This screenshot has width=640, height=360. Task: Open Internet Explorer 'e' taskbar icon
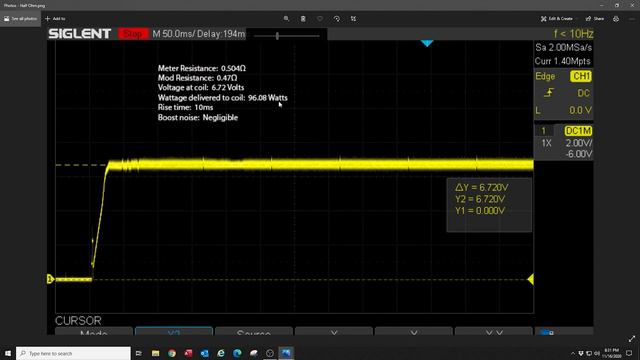coord(221,353)
